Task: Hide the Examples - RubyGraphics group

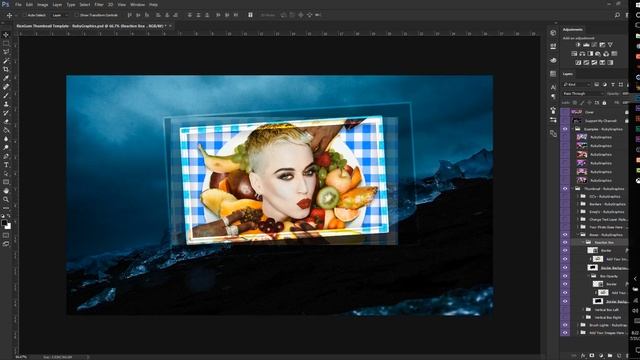Action: pyautogui.click(x=565, y=129)
